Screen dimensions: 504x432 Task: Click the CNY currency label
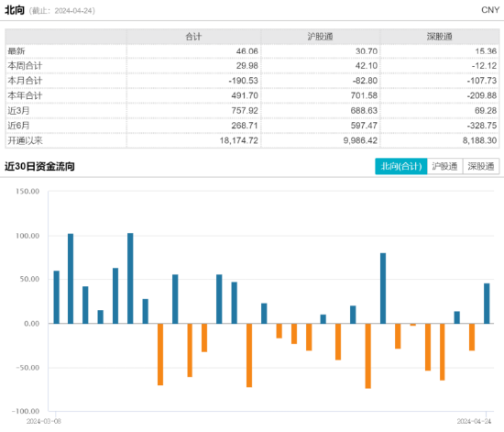tap(490, 10)
